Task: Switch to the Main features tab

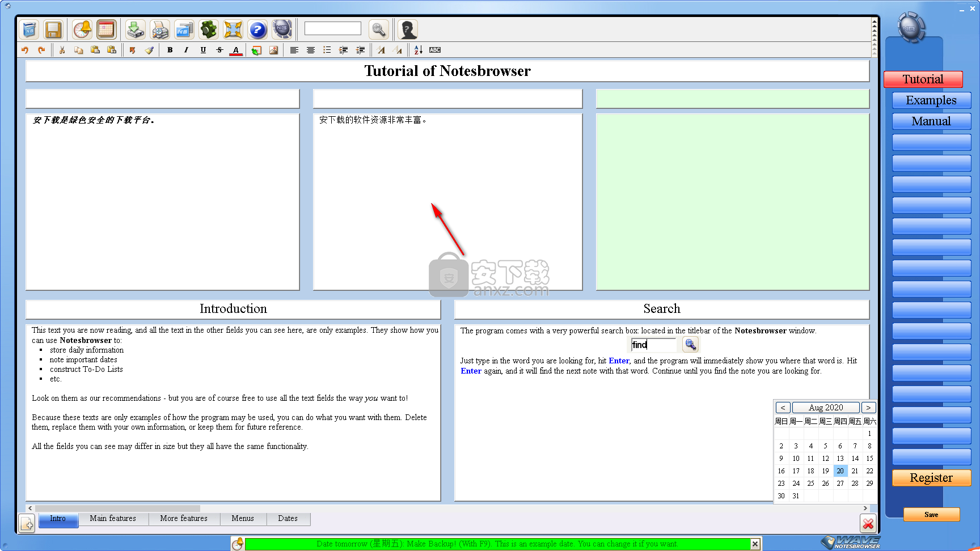Action: point(113,519)
